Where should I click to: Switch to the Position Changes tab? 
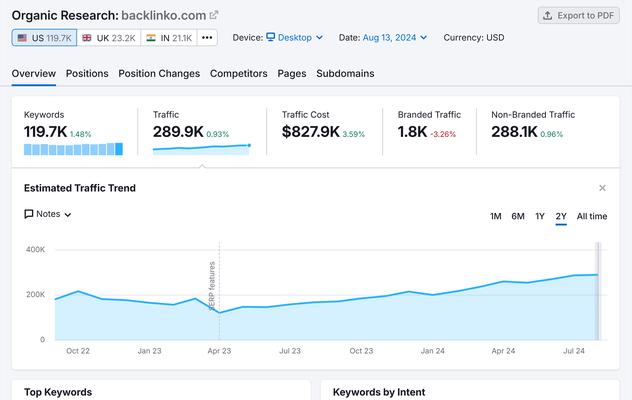click(159, 73)
